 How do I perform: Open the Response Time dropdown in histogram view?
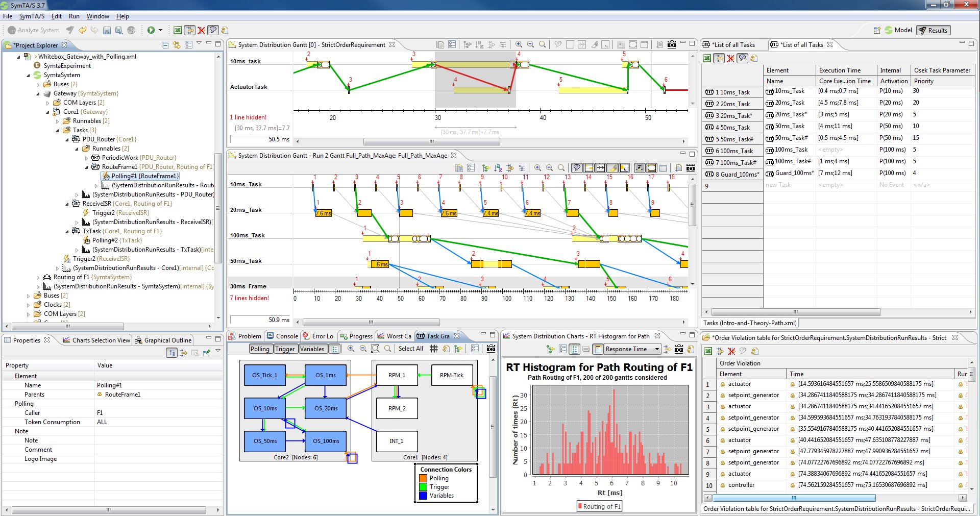point(656,349)
